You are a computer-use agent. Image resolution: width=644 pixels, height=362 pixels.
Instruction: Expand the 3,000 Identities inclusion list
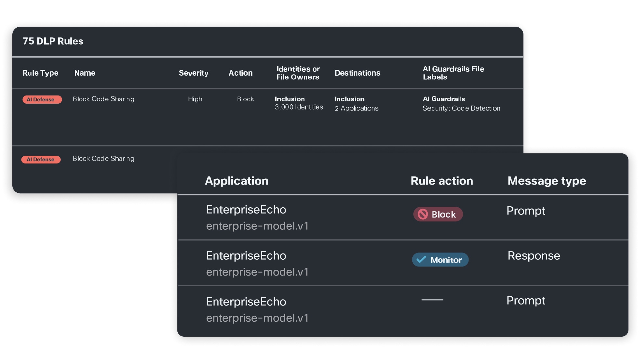[298, 107]
